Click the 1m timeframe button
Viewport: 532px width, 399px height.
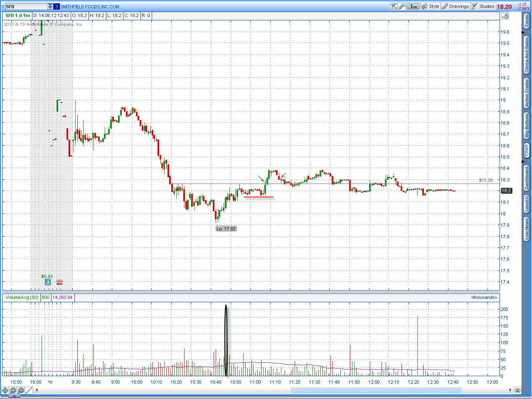[413, 6]
